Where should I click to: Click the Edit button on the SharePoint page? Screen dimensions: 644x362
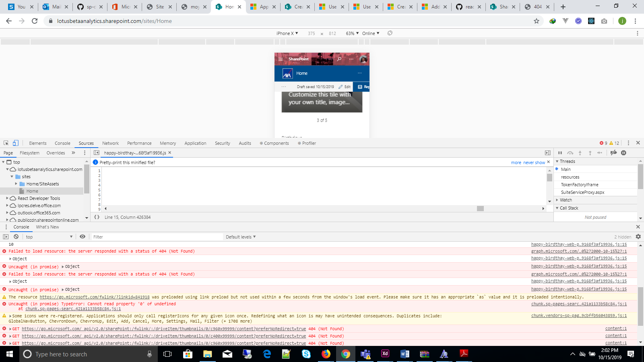pyautogui.click(x=345, y=86)
